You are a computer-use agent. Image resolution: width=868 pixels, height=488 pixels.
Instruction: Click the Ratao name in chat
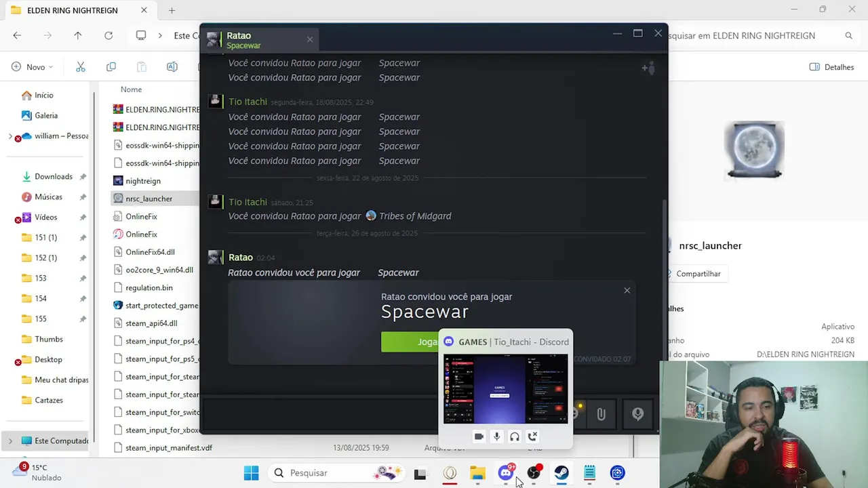(x=241, y=258)
